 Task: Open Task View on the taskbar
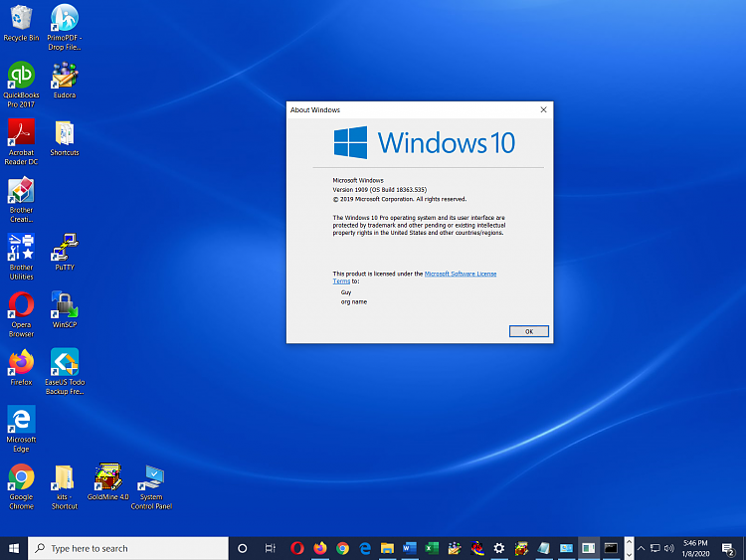click(x=270, y=549)
